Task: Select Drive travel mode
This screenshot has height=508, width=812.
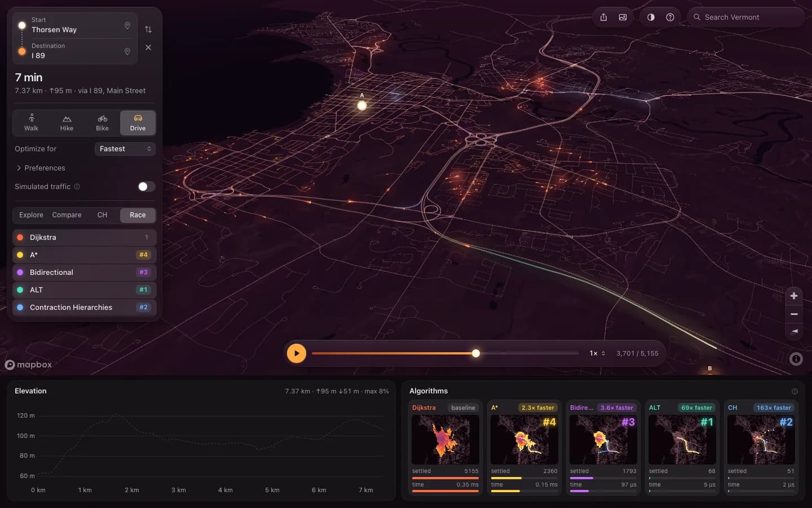Action: [138, 122]
